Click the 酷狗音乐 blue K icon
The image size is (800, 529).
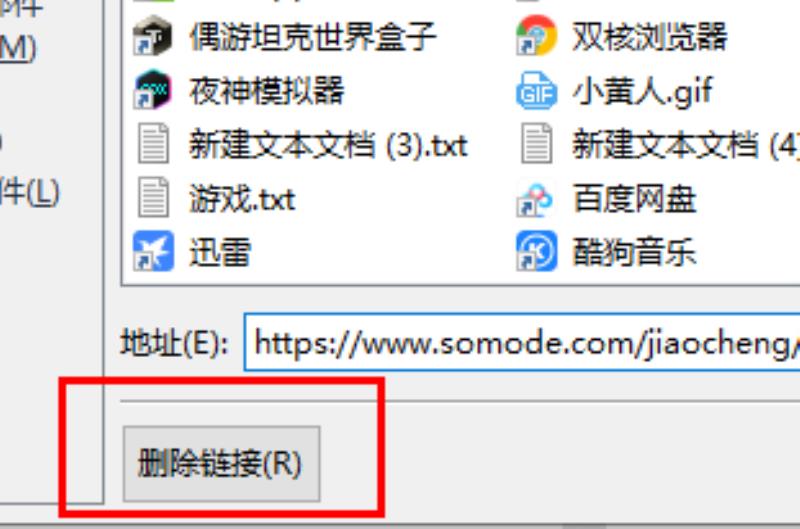coord(536,251)
